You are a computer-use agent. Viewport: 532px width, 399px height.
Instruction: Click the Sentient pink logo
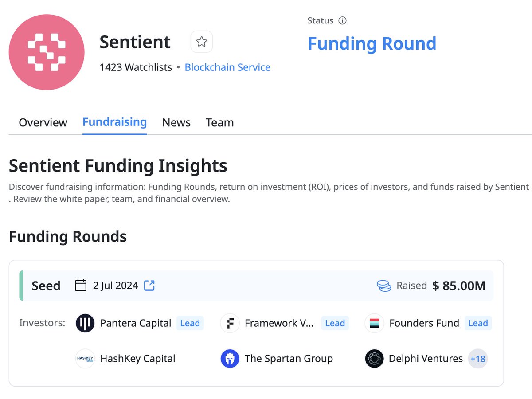pyautogui.click(x=47, y=52)
